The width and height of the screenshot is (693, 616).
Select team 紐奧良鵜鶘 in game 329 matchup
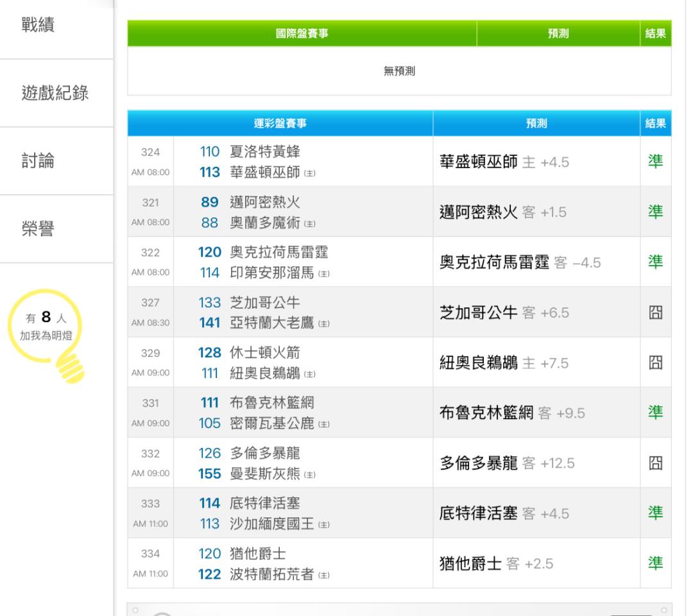[265, 373]
